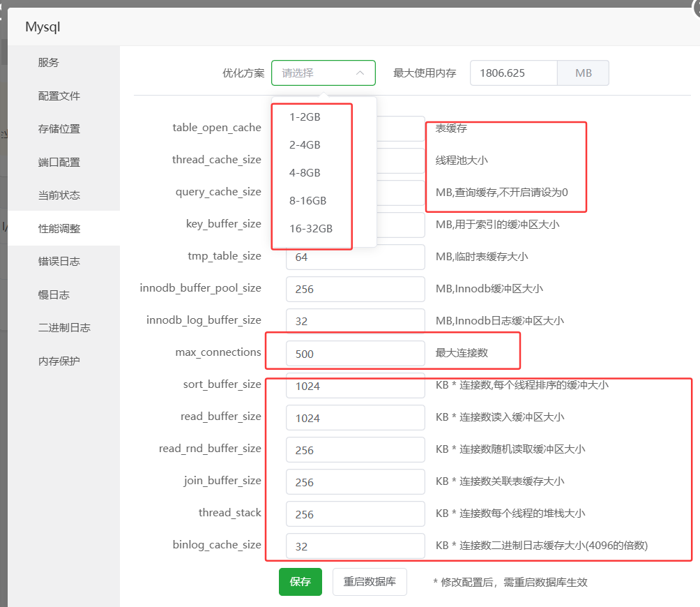The width and height of the screenshot is (700, 607).
Task: Click the 最大使用内存 input field
Action: (514, 73)
